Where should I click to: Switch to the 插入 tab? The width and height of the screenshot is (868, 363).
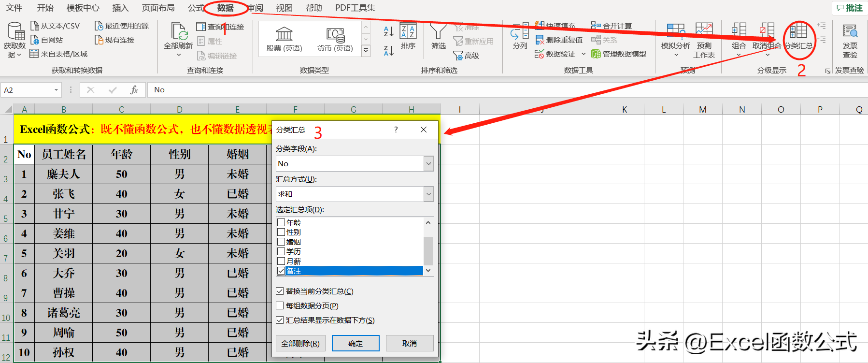pyautogui.click(x=120, y=8)
